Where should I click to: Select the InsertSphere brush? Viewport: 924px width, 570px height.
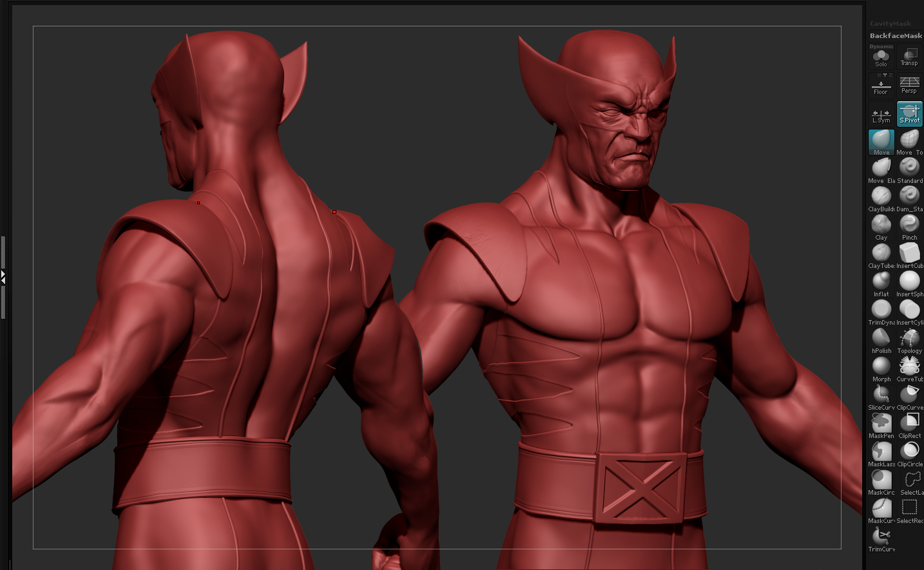[x=909, y=284]
